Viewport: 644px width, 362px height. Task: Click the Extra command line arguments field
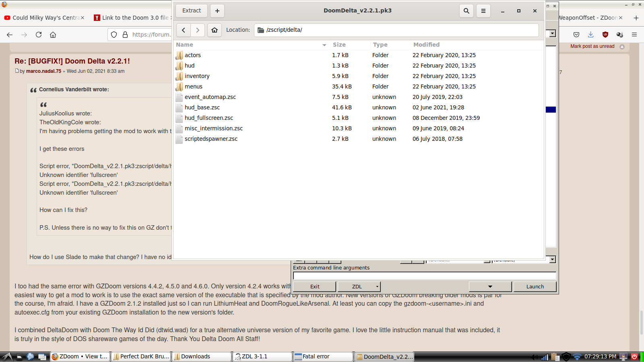pos(424,276)
